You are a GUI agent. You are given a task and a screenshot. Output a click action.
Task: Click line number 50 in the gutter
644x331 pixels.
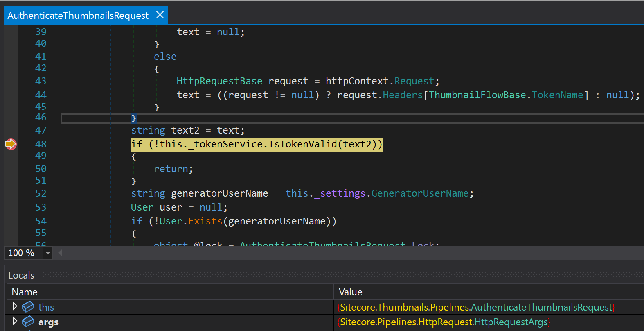pos(41,169)
